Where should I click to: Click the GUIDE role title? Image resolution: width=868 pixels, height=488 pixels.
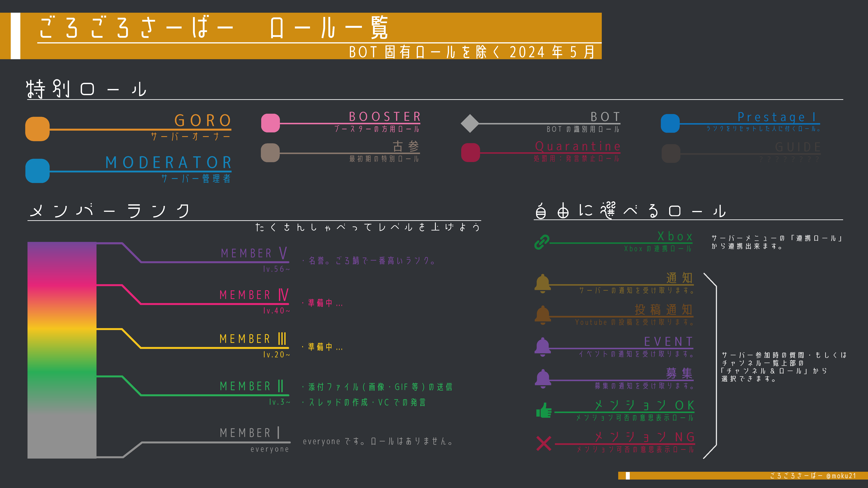point(798,147)
